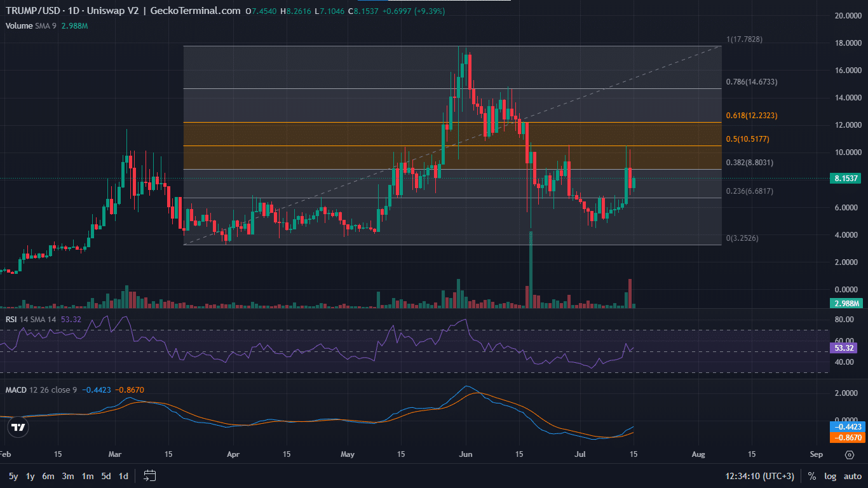The height and width of the screenshot is (488, 868).
Task: Click the Jul label on time axis
Action: (580, 455)
